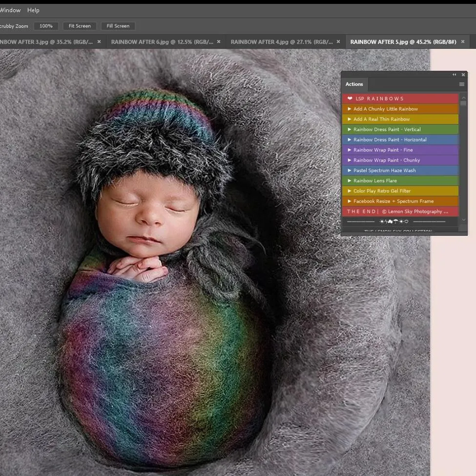Image resolution: width=476 pixels, height=476 pixels.
Task: Close the Actions panel
Action: pyautogui.click(x=463, y=74)
